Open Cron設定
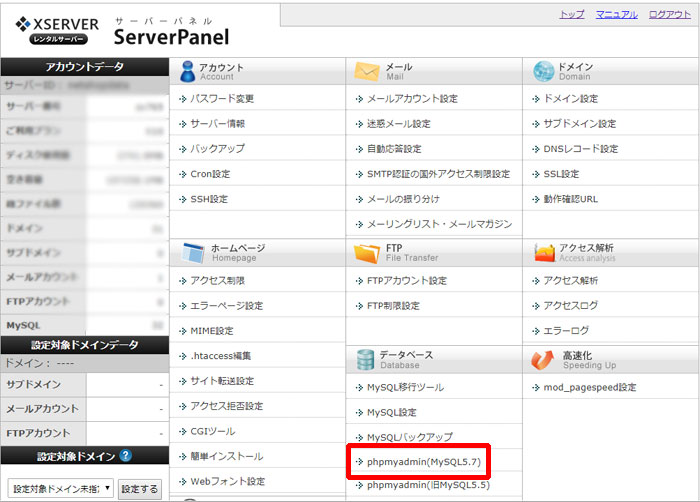 [210, 174]
